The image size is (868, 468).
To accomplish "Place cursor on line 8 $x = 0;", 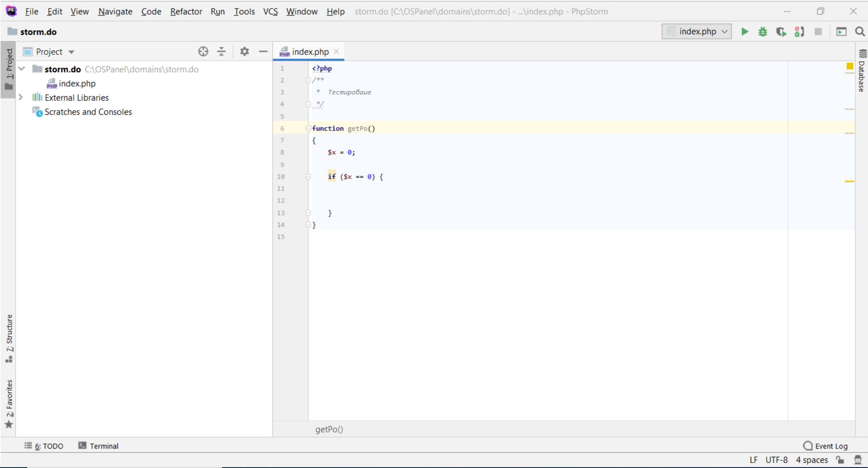I will (x=341, y=153).
